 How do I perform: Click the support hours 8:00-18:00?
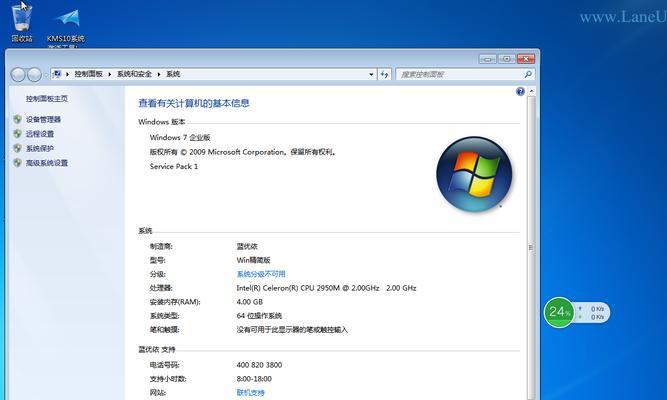(254, 379)
